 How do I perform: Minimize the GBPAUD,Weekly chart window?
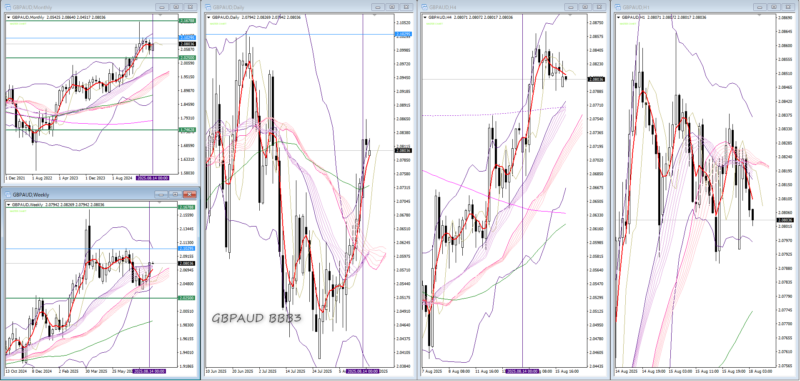(x=161, y=194)
